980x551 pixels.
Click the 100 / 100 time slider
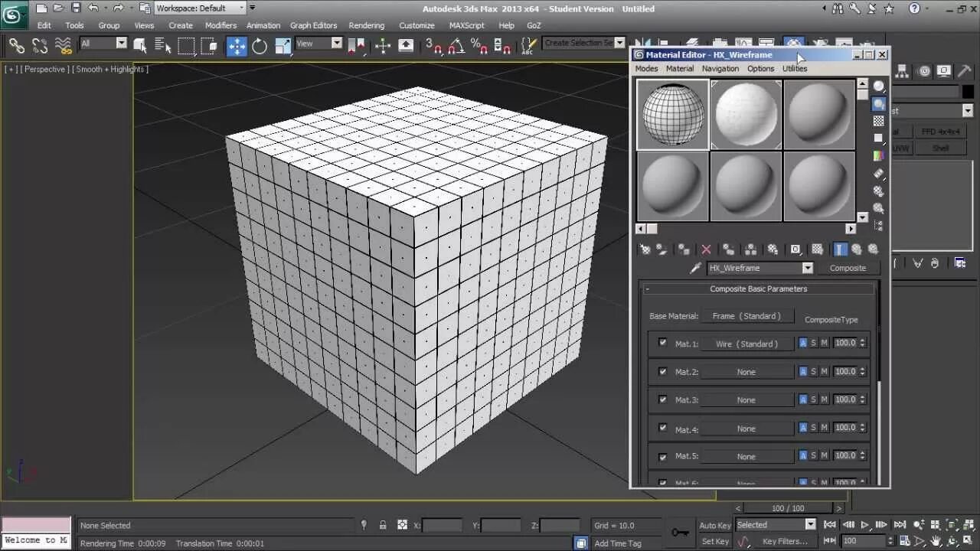[788, 508]
